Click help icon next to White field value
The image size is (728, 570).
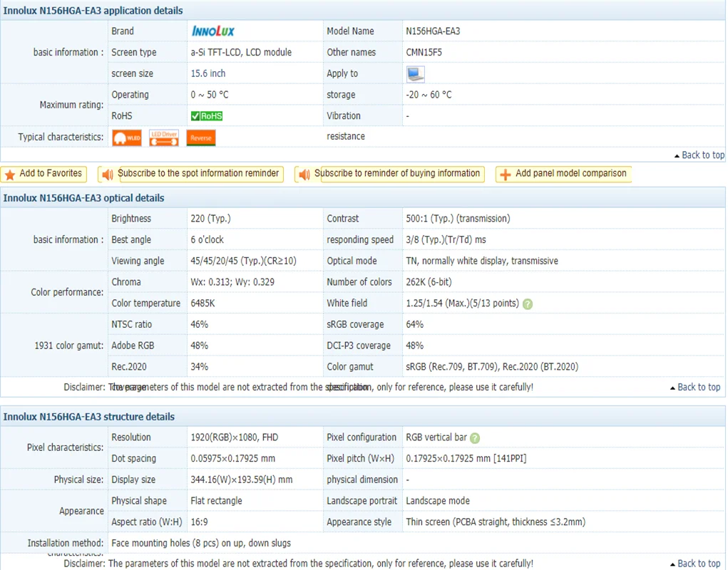528,304
